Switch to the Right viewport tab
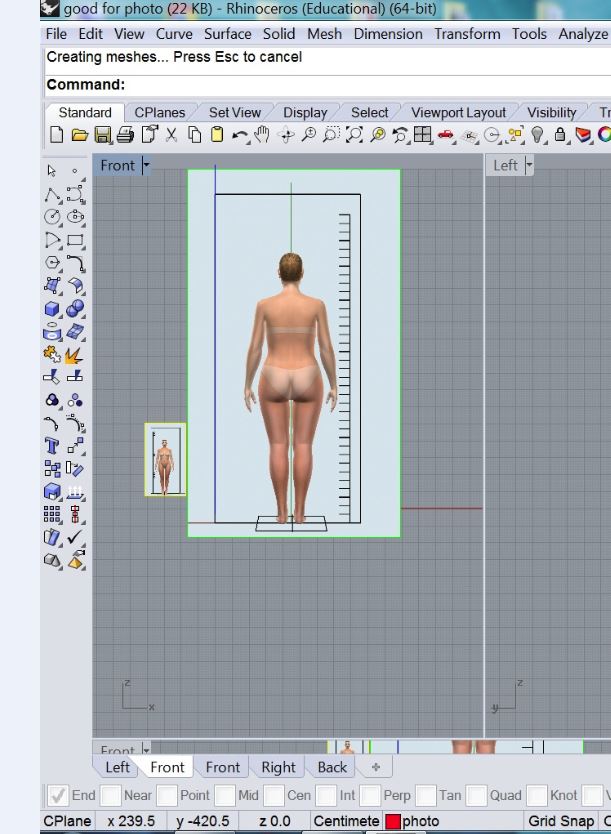 pos(278,768)
